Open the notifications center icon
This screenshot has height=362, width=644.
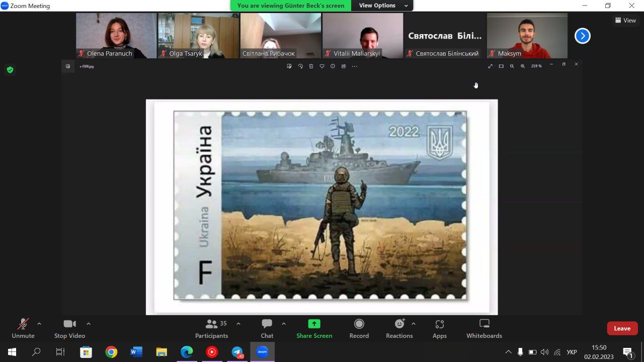click(628, 352)
